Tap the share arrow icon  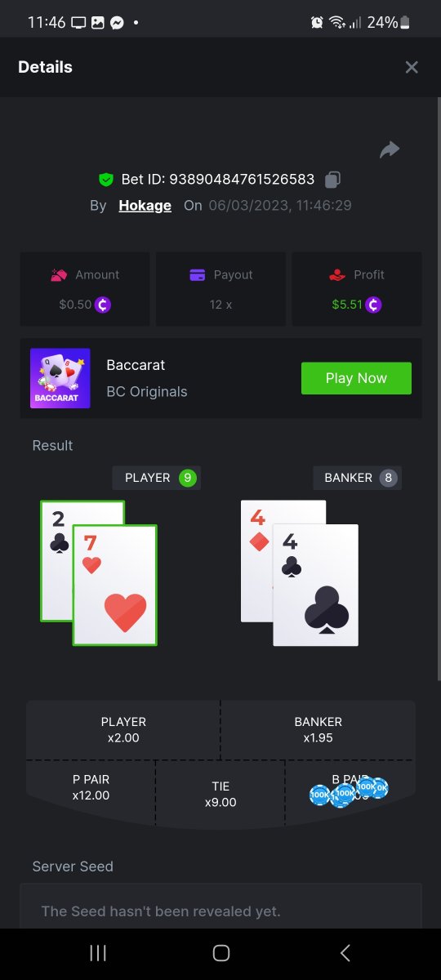pos(390,149)
